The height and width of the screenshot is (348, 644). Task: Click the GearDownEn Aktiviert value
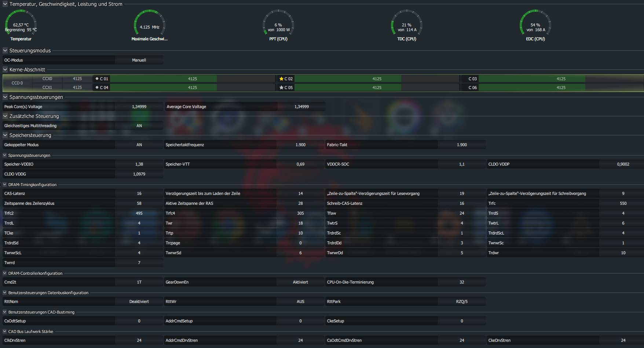coord(300,282)
